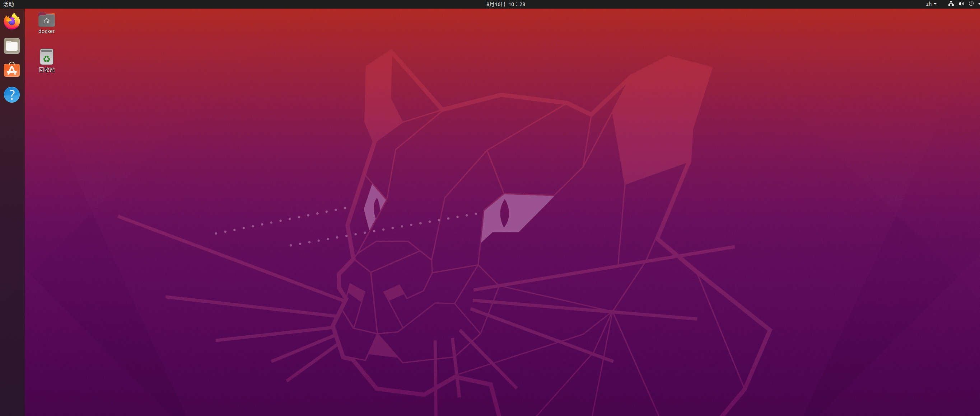Open the zh input source dropdown
The height and width of the screenshot is (416, 980).
pos(931,4)
